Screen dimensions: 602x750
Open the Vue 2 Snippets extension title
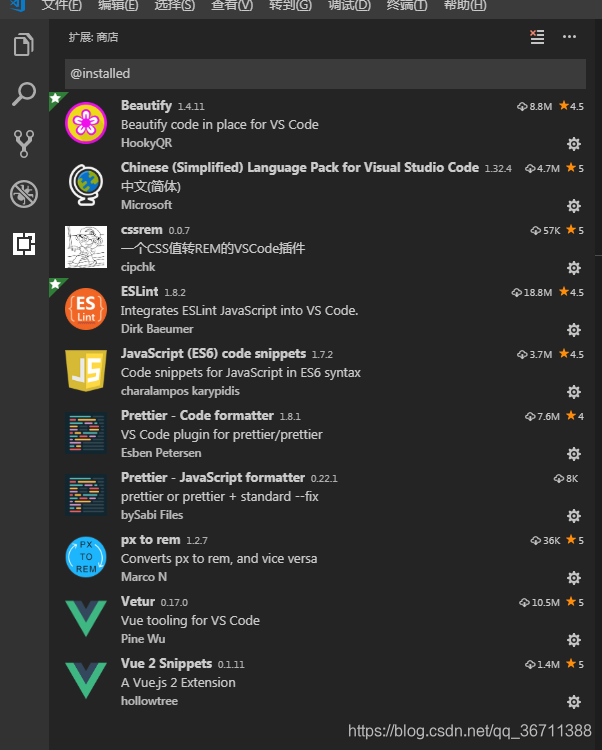coord(166,663)
